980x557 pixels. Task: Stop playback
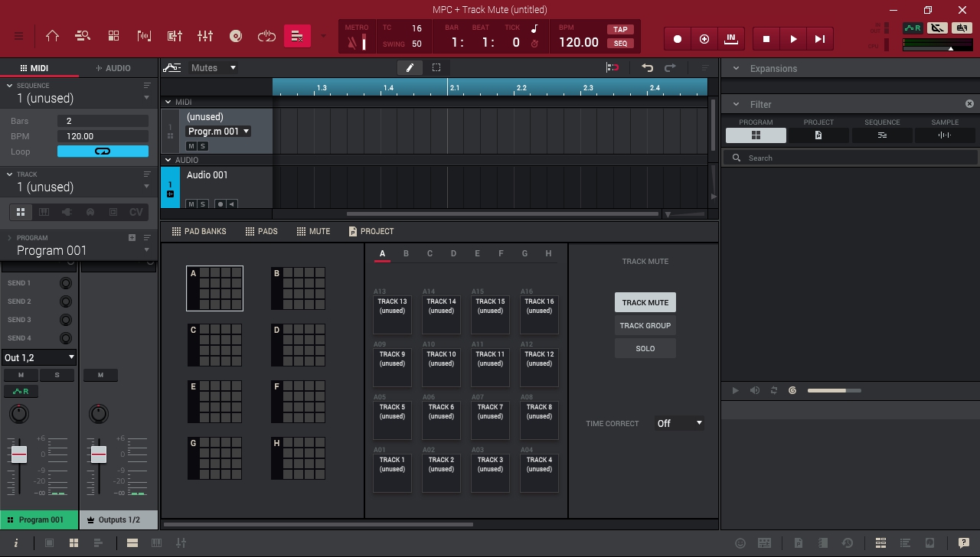tap(766, 39)
